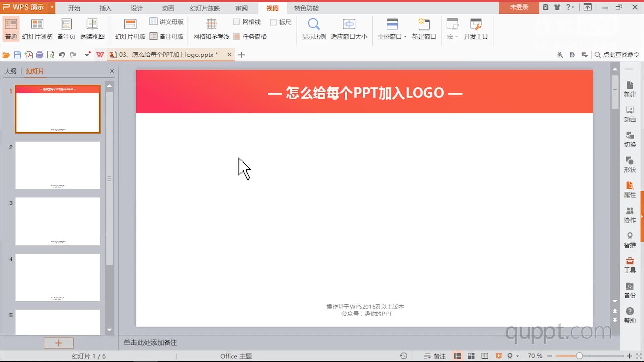Click the print icon
Screen dimensions: 644x362
(40, 55)
